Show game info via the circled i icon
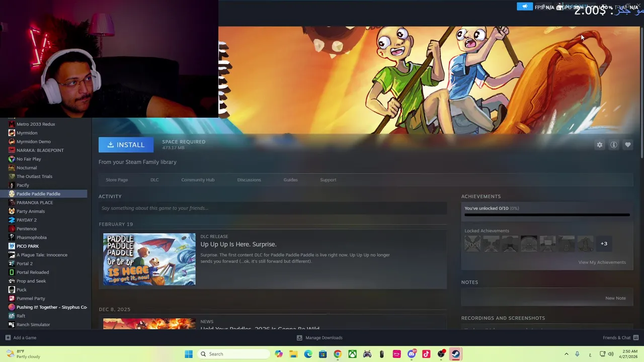The image size is (644, 362). click(x=614, y=145)
